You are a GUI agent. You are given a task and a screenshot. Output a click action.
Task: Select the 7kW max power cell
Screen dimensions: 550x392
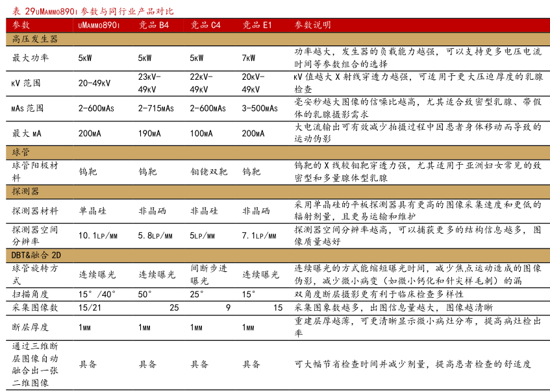point(249,58)
